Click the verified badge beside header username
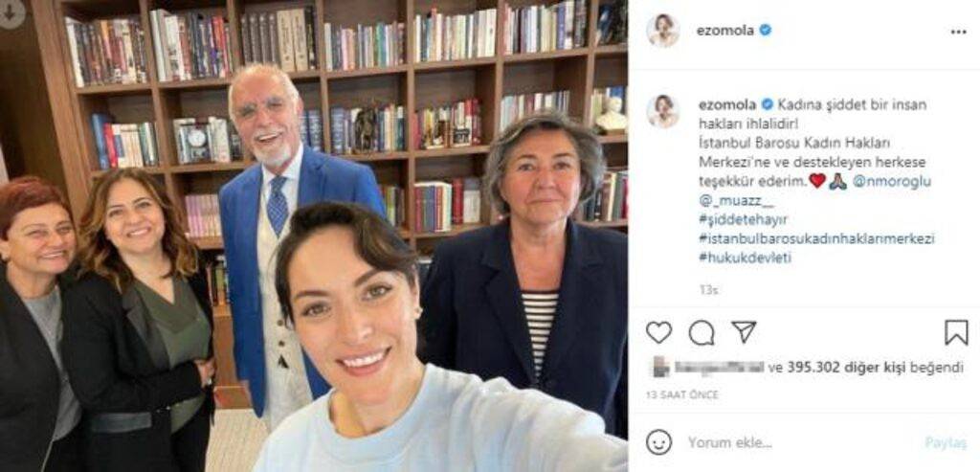Viewport: 980px width, 472px height. point(765,30)
